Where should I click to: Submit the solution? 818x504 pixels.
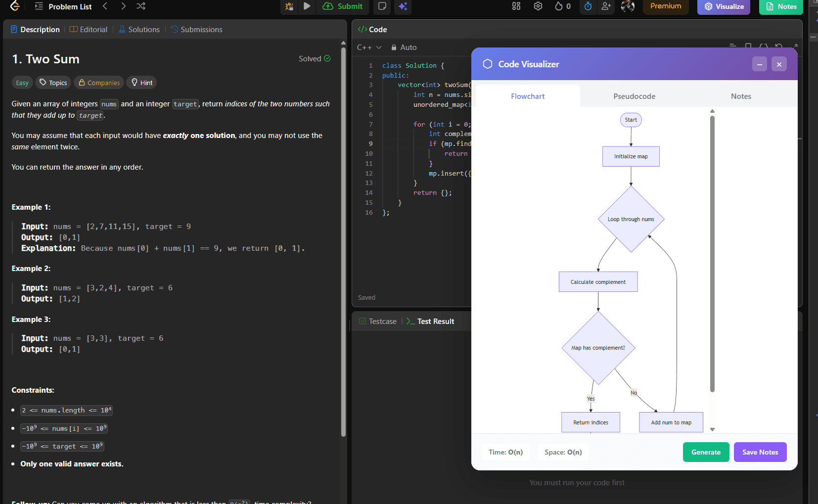pyautogui.click(x=343, y=6)
